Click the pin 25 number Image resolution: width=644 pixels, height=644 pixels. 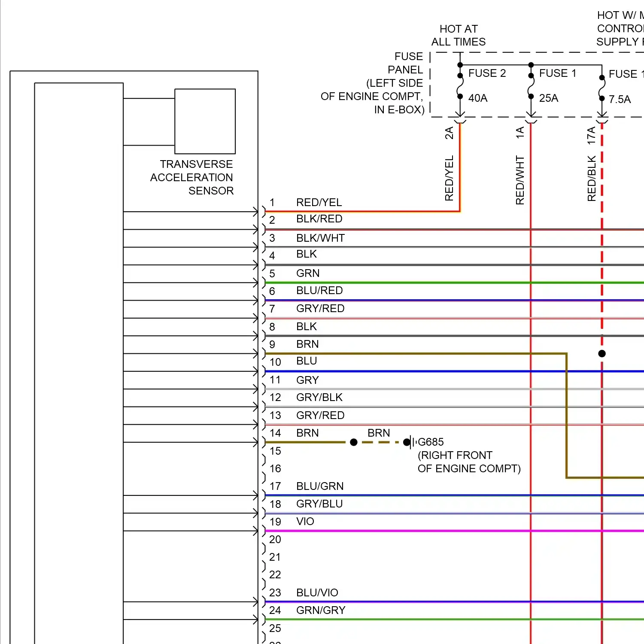(275, 629)
